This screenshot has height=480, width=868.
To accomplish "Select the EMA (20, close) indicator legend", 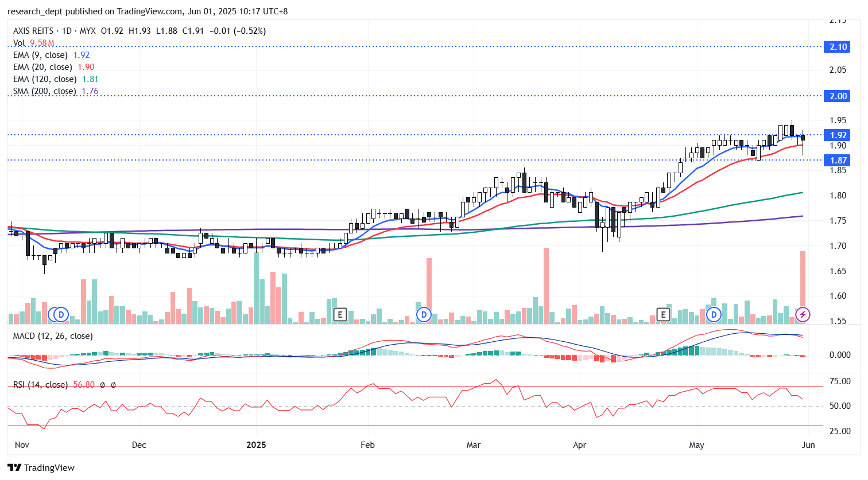I will 54,67.
